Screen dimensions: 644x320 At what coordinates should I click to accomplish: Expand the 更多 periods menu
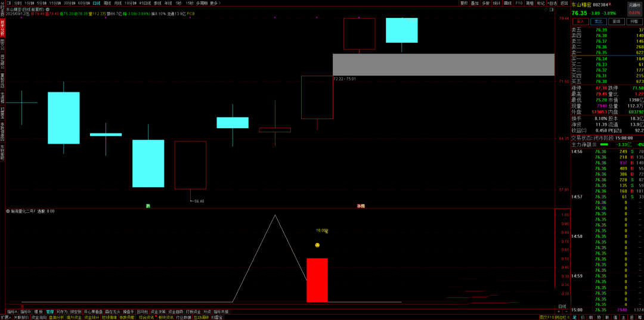coord(215,3)
